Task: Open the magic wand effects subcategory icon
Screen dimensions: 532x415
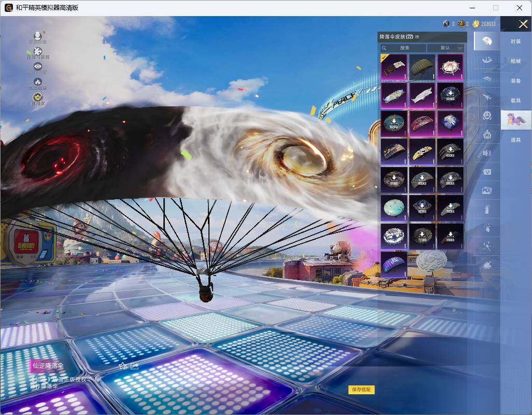Action: pyautogui.click(x=487, y=246)
